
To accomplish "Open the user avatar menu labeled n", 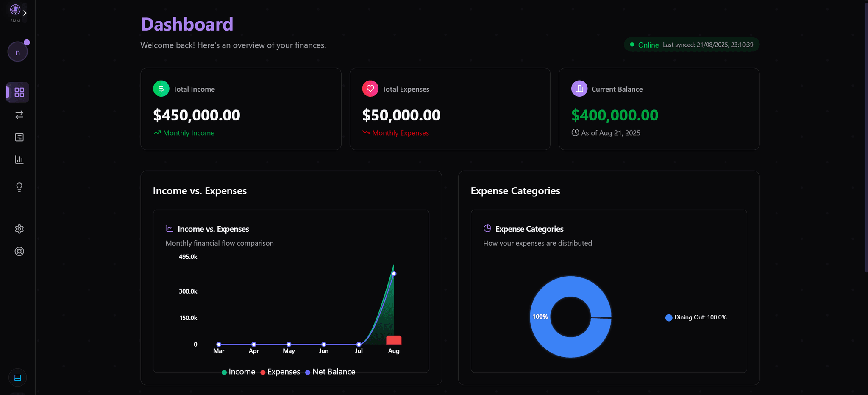I will click(17, 51).
